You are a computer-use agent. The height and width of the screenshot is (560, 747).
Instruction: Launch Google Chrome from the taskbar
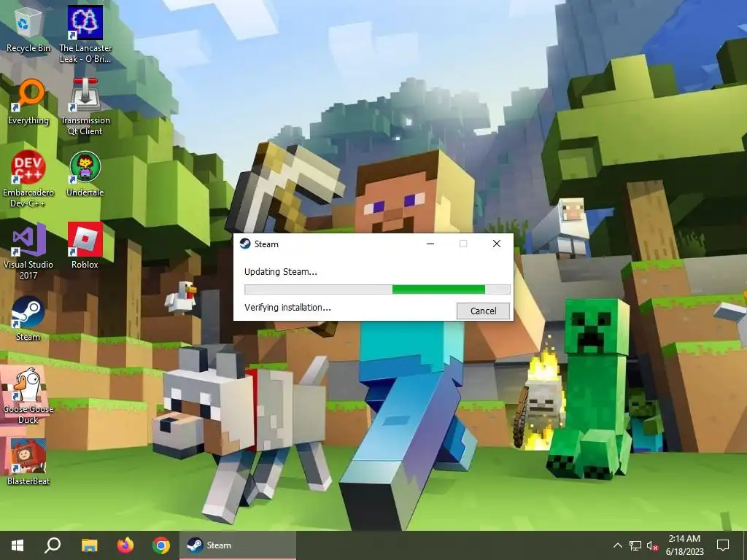coord(161,545)
